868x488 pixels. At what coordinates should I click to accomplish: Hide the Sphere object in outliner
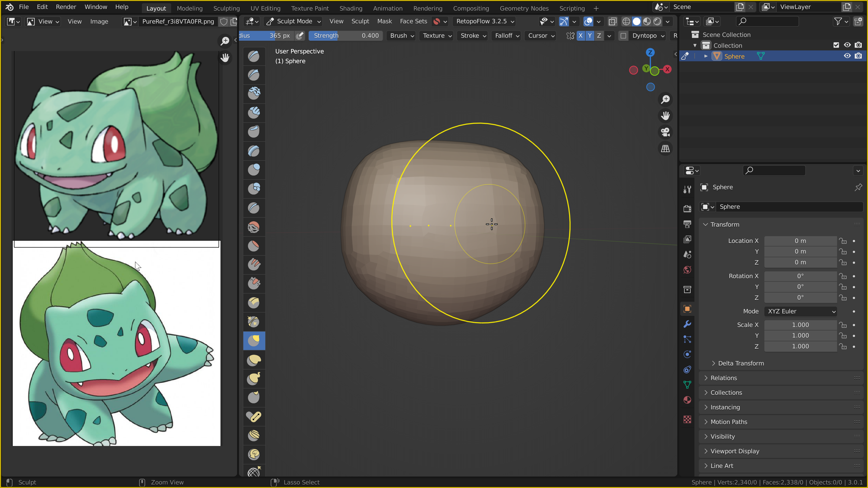tap(847, 56)
